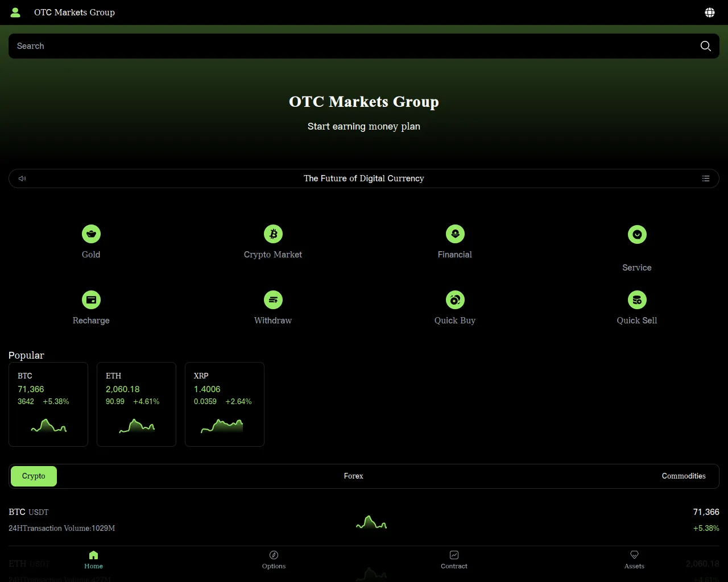Select the Quick Sell icon
The width and height of the screenshot is (728, 582).
pyautogui.click(x=637, y=300)
